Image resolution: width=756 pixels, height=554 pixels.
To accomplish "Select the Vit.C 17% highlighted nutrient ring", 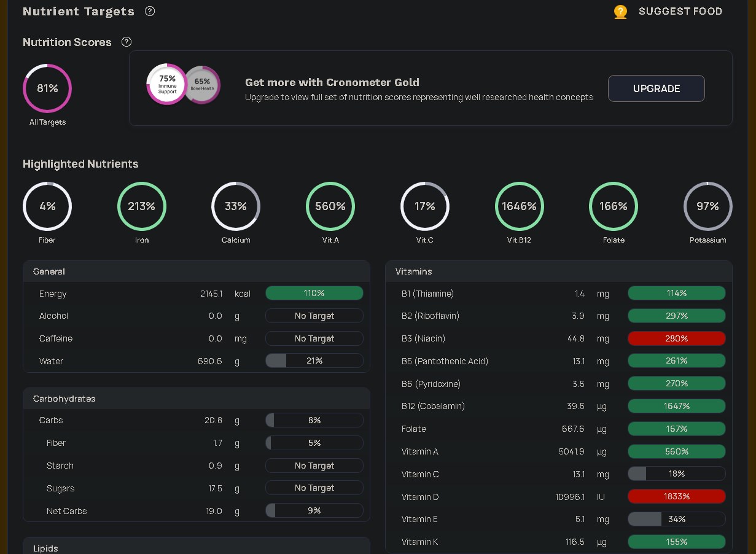I will pyautogui.click(x=425, y=206).
